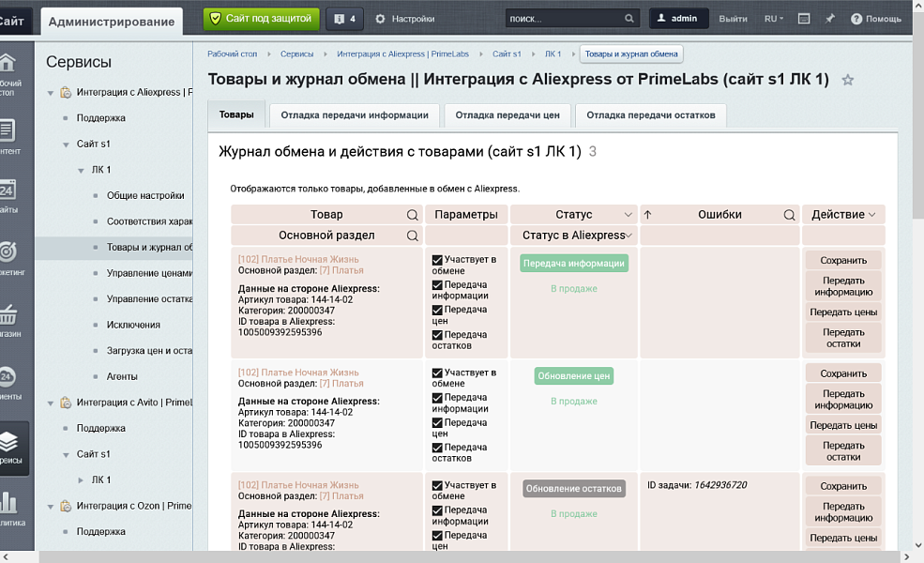Open the RU language selector
The height and width of the screenshot is (563, 924).
click(x=773, y=19)
